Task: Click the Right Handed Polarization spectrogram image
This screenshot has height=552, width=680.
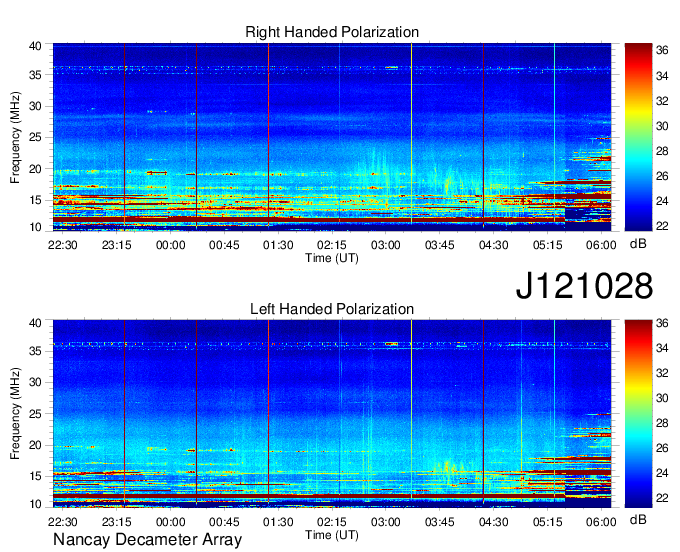Action: coord(332,137)
